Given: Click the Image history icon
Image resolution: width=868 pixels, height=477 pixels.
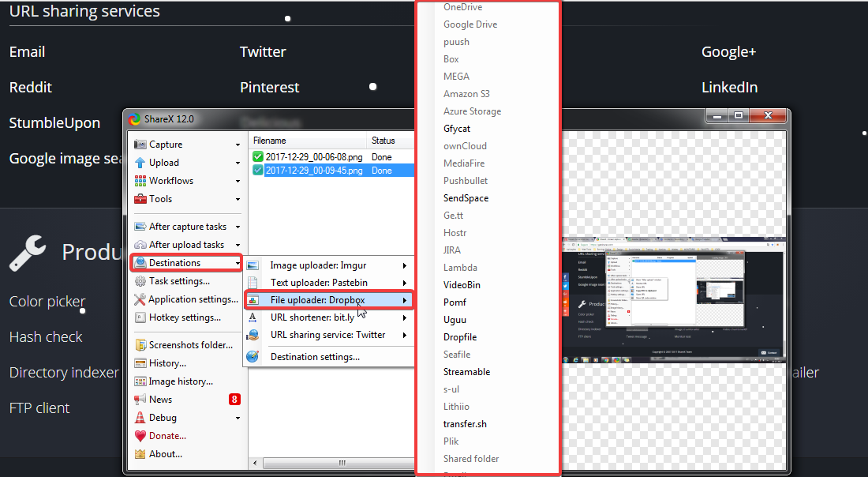Looking at the screenshot, I should 140,381.
